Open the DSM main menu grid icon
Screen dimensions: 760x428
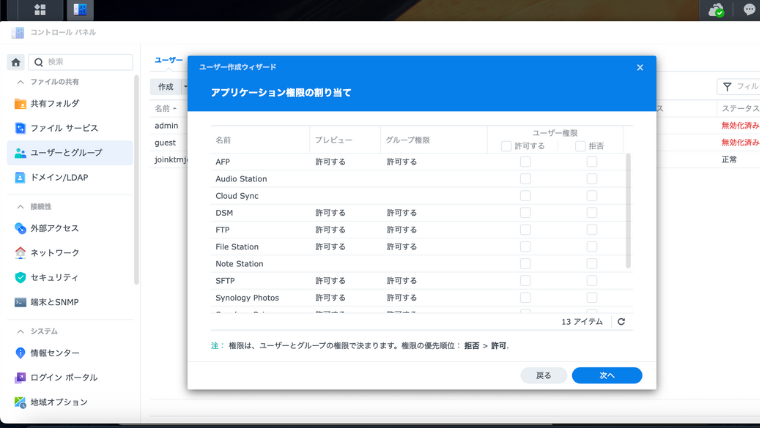tap(40, 10)
